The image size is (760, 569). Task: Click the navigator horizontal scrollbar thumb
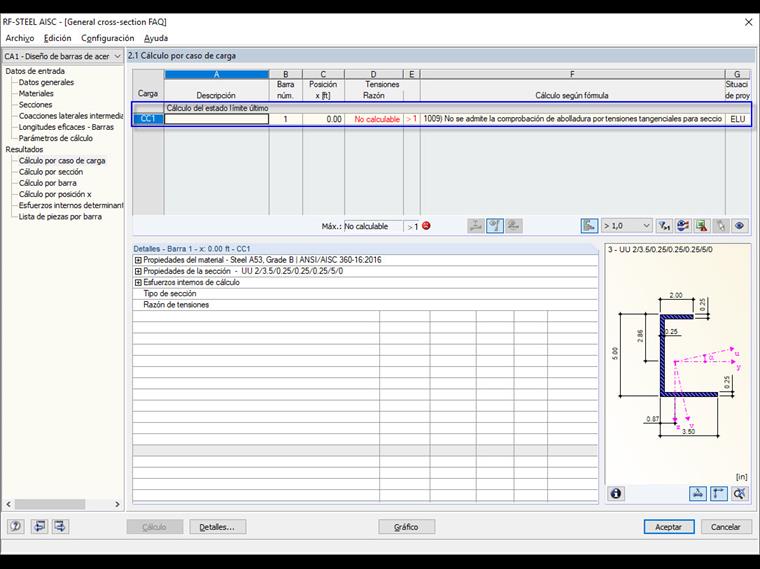pyautogui.click(x=50, y=505)
